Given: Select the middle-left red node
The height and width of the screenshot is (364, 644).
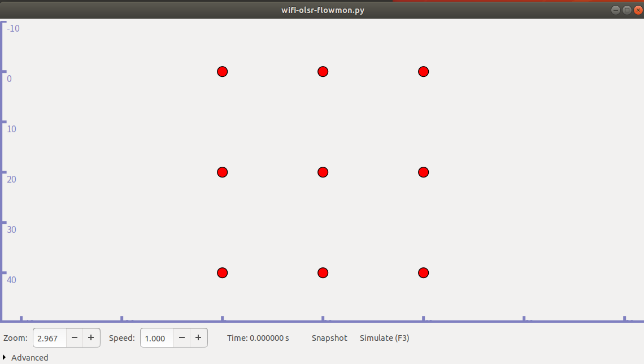Looking at the screenshot, I should point(222,172).
